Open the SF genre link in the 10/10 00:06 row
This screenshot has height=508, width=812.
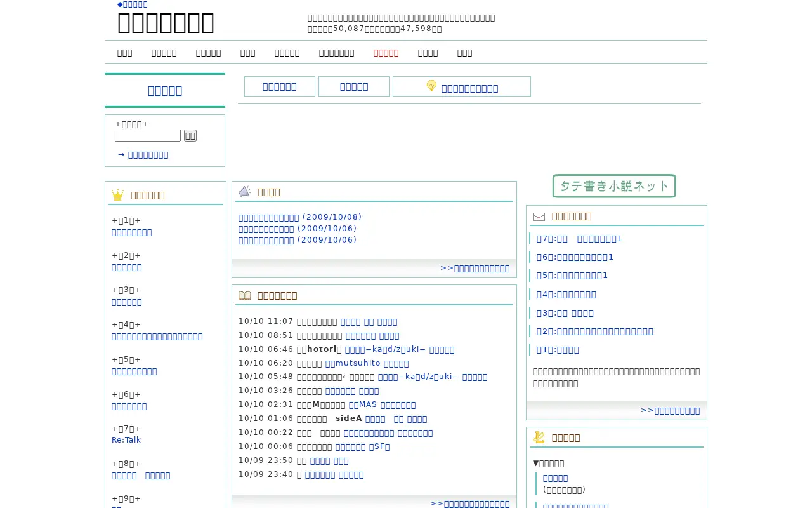(x=379, y=446)
